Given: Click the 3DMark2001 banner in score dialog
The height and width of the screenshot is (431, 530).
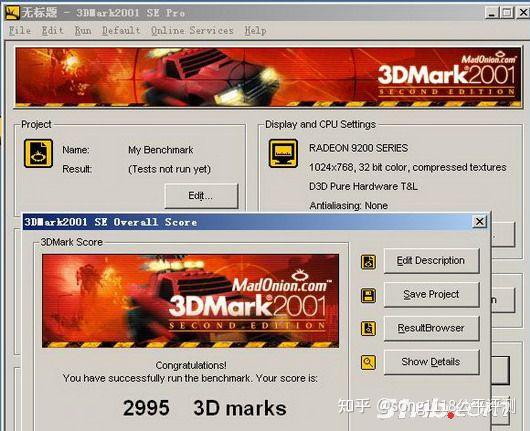Looking at the screenshot, I should pos(190,301).
